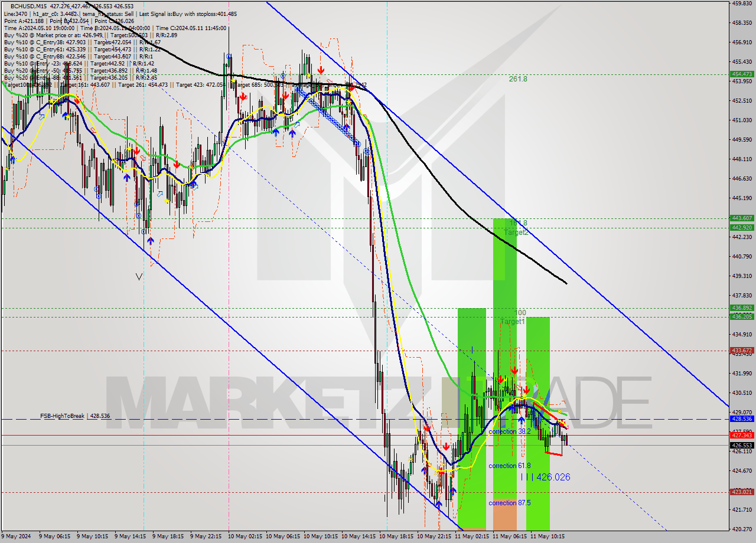The width and height of the screenshot is (756, 543).
Task: Click green 436.892 price tag on axis
Action: pyautogui.click(x=742, y=308)
